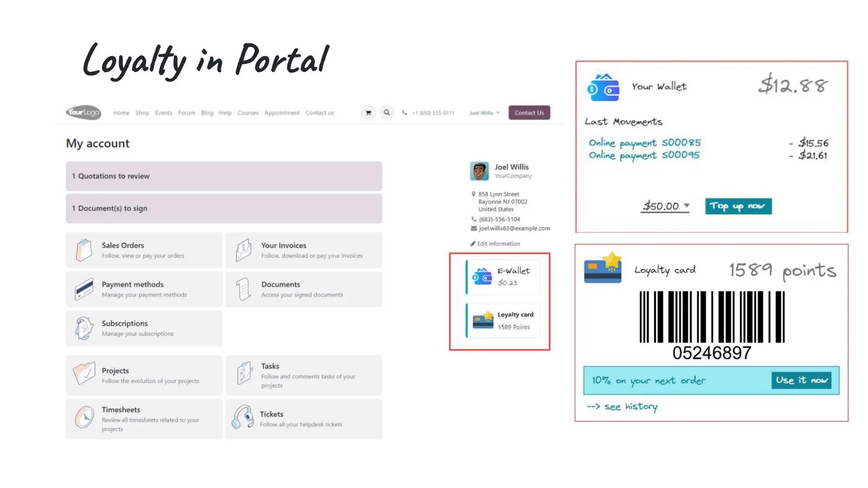Click the Subscriptions icon

(x=84, y=328)
